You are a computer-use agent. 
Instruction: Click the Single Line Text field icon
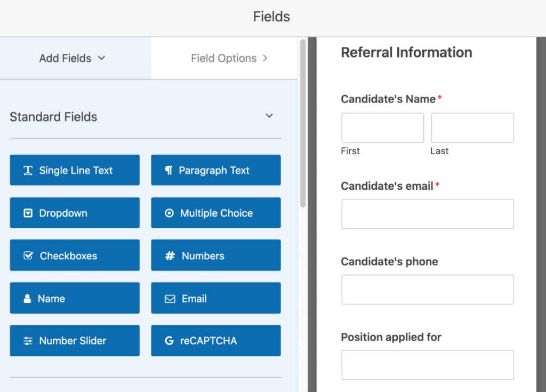coord(28,171)
